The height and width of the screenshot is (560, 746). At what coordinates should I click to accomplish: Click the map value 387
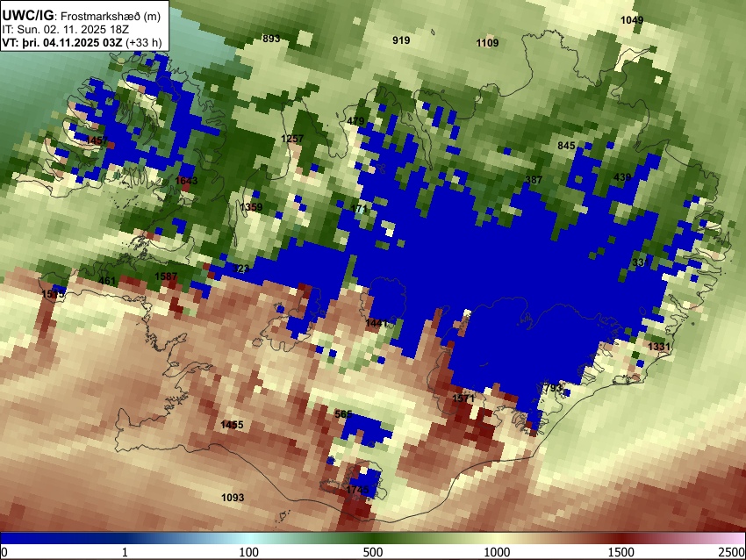(x=534, y=180)
